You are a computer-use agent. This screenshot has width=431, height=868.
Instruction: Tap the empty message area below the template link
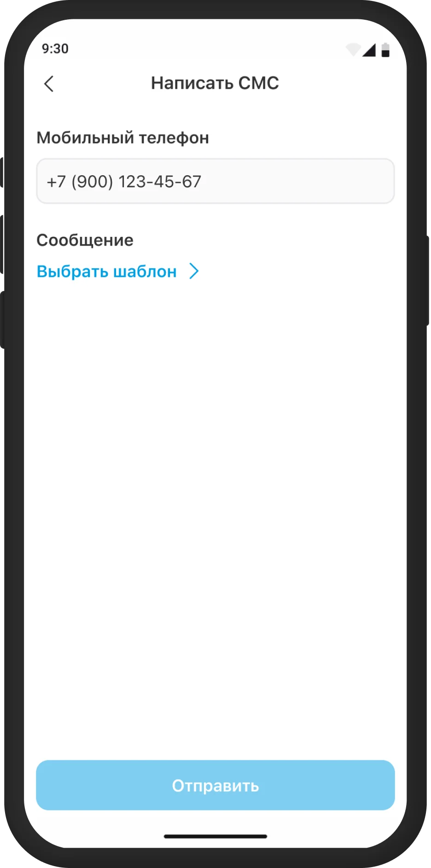click(215, 515)
